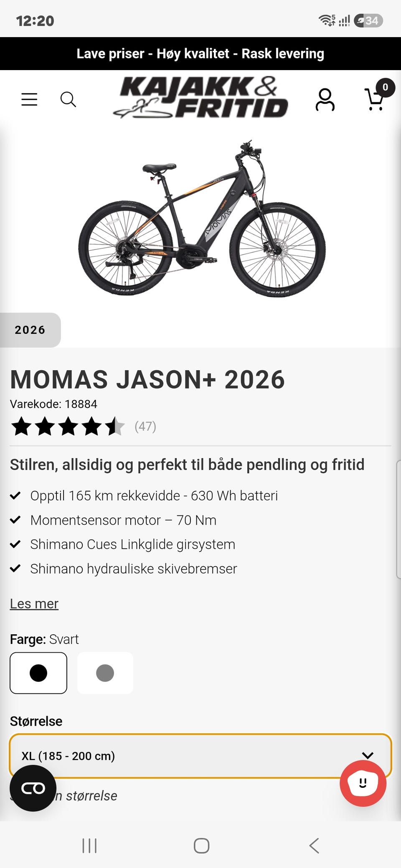Tap the 2026 model year badge

pyautogui.click(x=30, y=330)
